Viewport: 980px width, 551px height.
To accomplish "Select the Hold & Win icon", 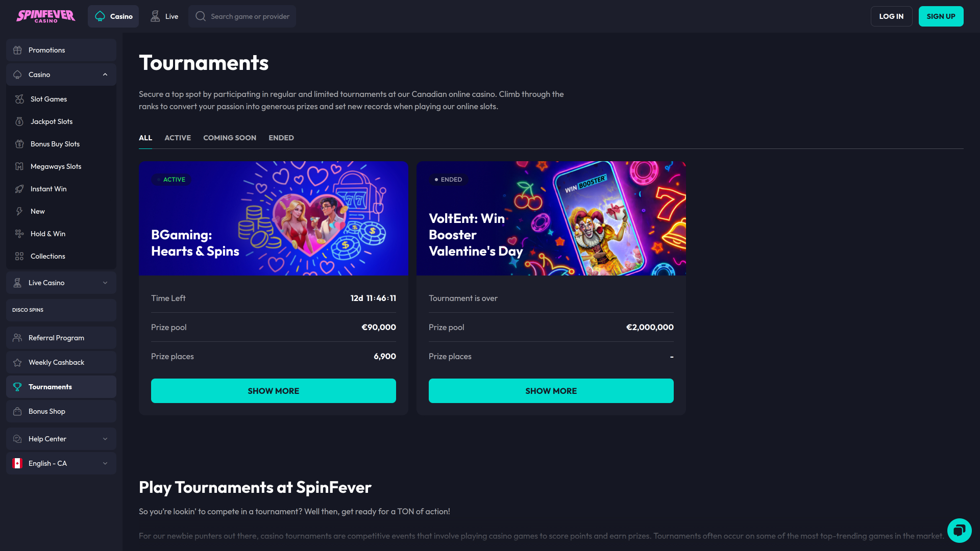I will pos(19,234).
